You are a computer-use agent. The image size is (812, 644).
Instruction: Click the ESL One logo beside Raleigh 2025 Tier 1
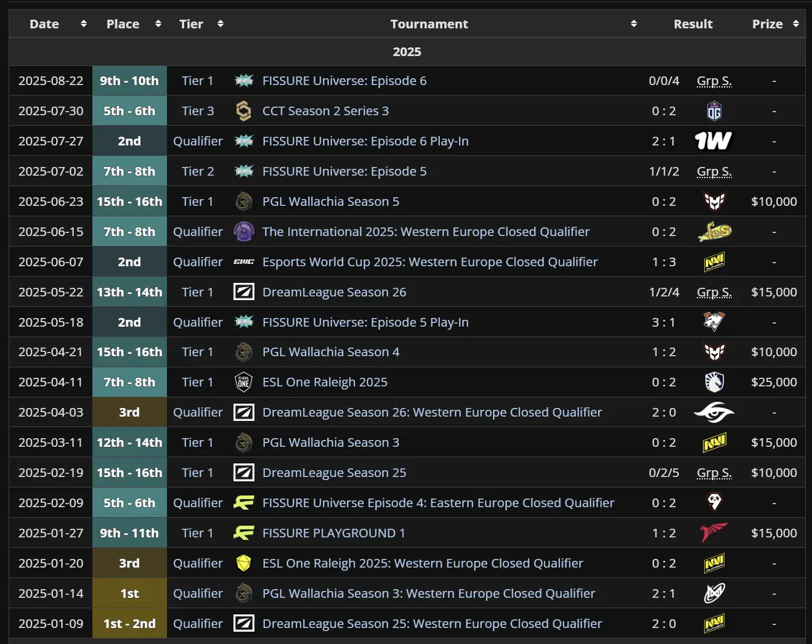(244, 382)
